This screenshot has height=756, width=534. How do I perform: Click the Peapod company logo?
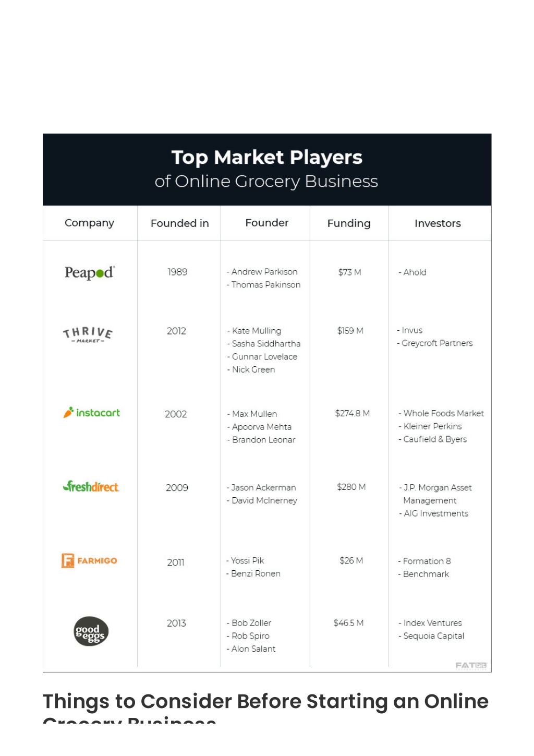(90, 273)
